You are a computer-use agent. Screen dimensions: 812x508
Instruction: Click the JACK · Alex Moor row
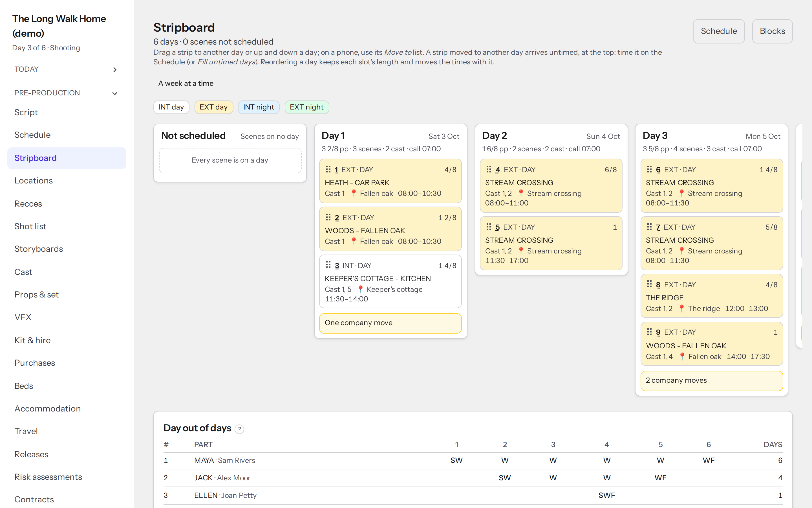pos(473,478)
